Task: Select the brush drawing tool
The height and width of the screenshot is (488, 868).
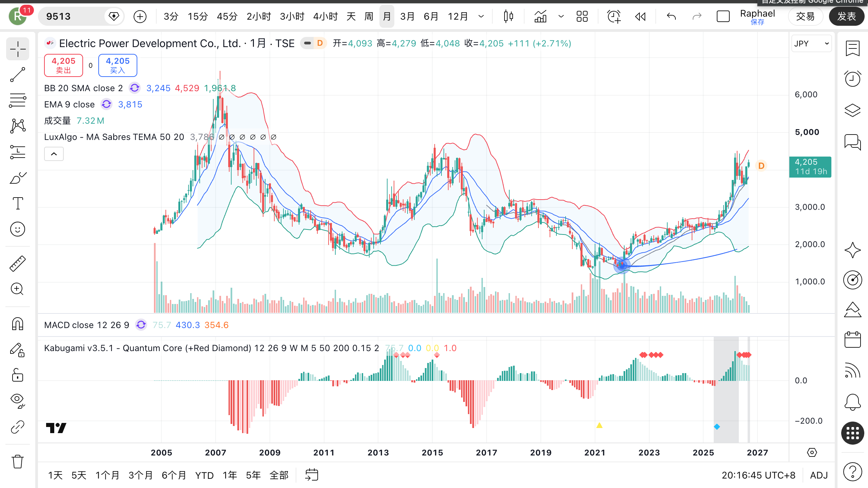Action: [18, 178]
